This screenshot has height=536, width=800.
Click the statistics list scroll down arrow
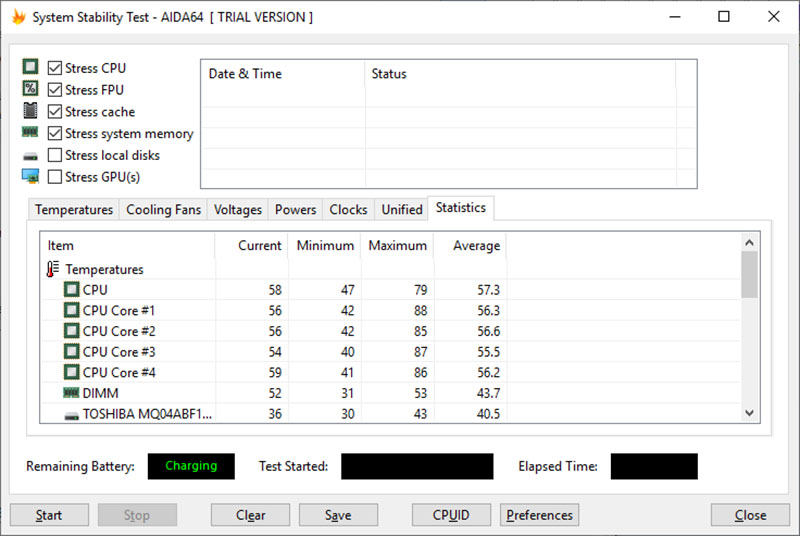coord(749,413)
